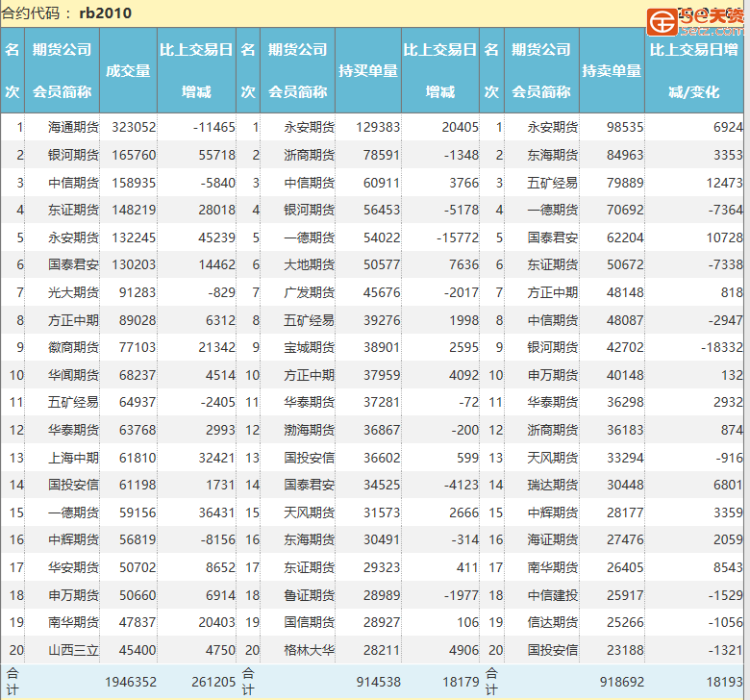Click long position value 129383

[378, 127]
